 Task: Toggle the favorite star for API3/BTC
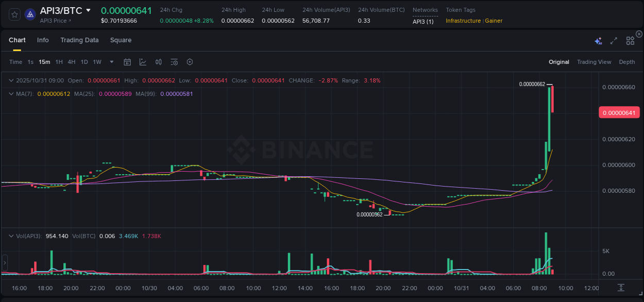pos(14,14)
